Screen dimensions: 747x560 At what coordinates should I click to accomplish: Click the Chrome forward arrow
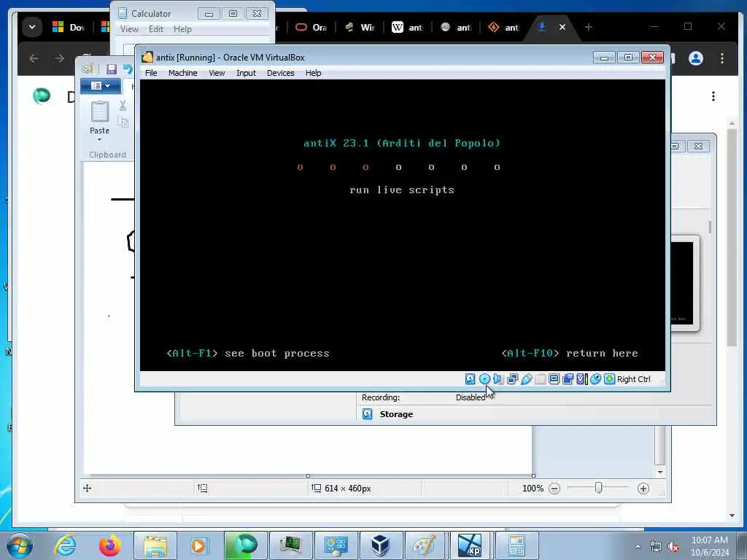click(x=60, y=58)
